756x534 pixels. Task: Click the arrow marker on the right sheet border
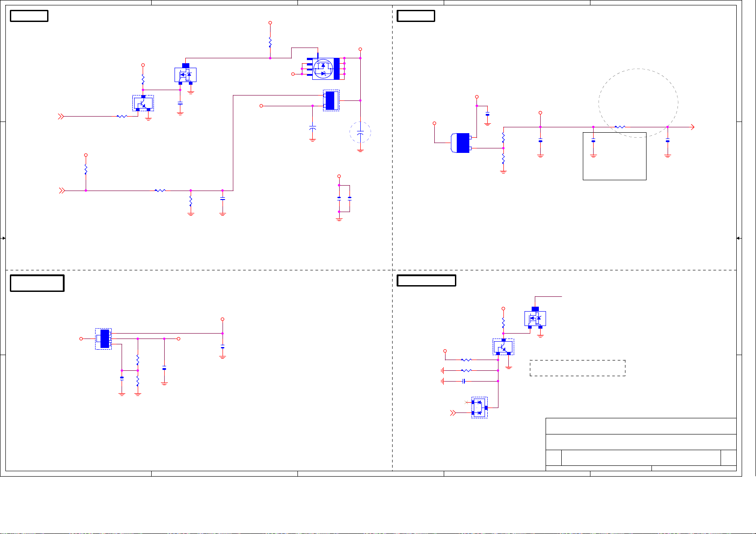pos(739,238)
